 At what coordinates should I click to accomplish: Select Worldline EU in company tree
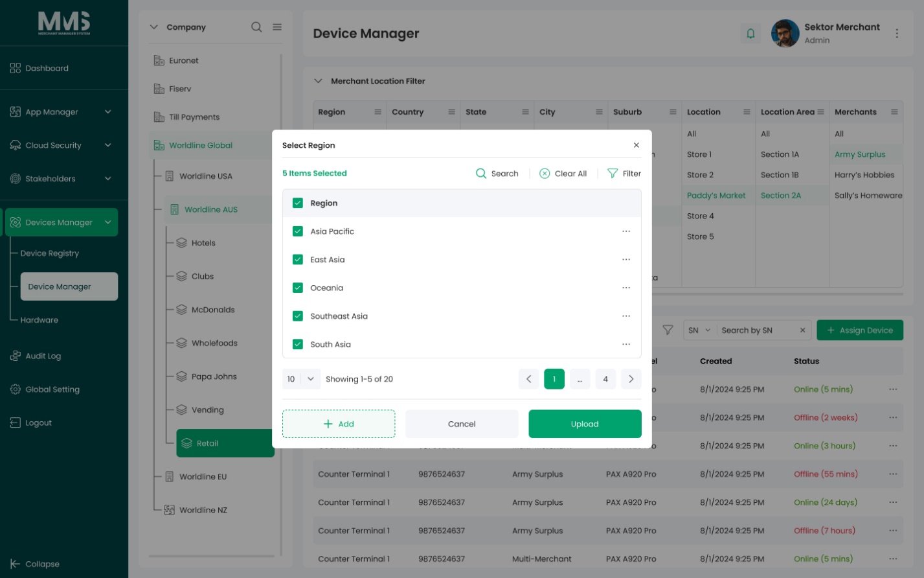coord(203,477)
